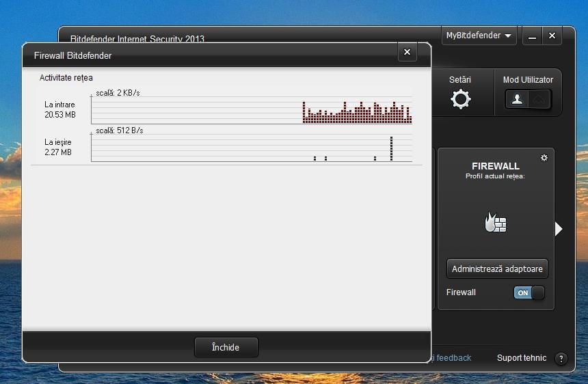Click the 'La intrare 20.53 MB' value
The image size is (588, 384).
pos(60,109)
